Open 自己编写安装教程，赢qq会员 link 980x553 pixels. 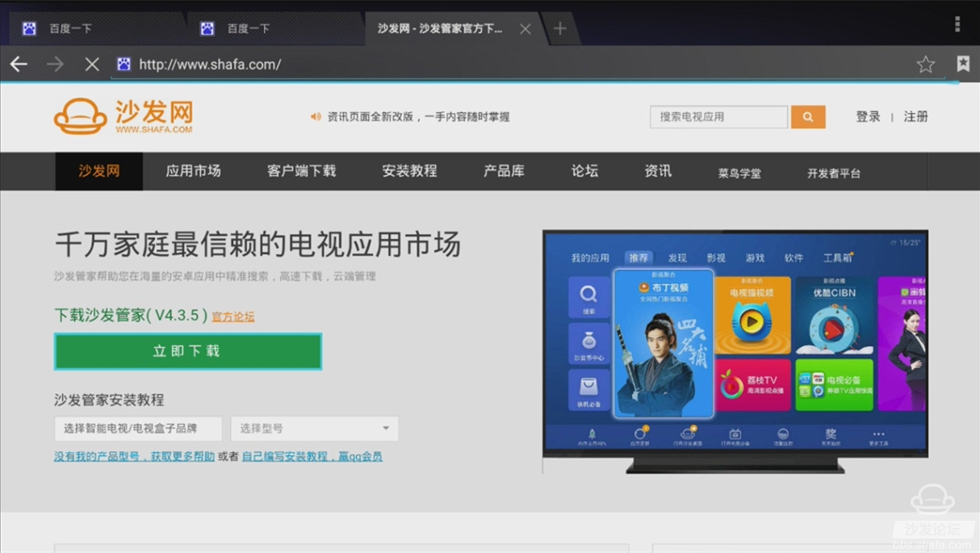[x=312, y=456]
